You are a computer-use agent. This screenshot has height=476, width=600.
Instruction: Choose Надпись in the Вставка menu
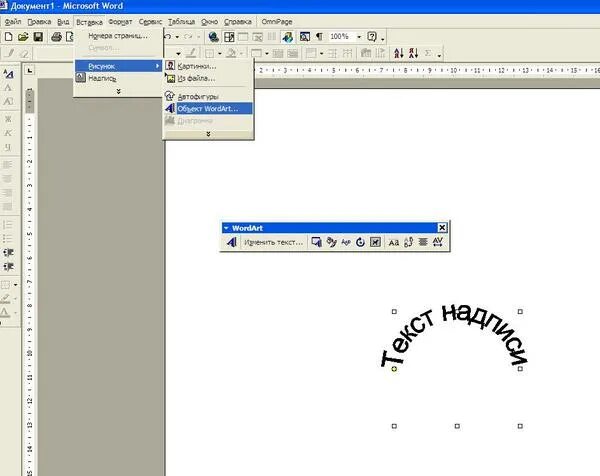point(118,78)
